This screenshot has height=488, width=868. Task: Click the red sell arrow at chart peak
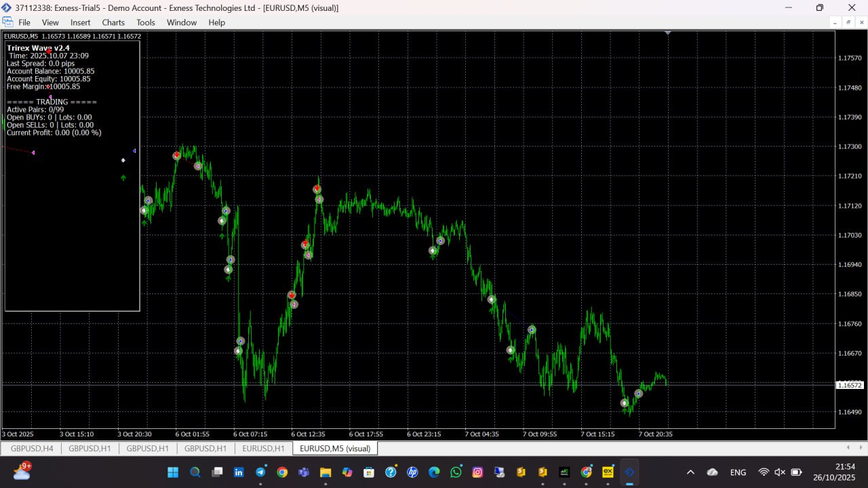(x=176, y=155)
